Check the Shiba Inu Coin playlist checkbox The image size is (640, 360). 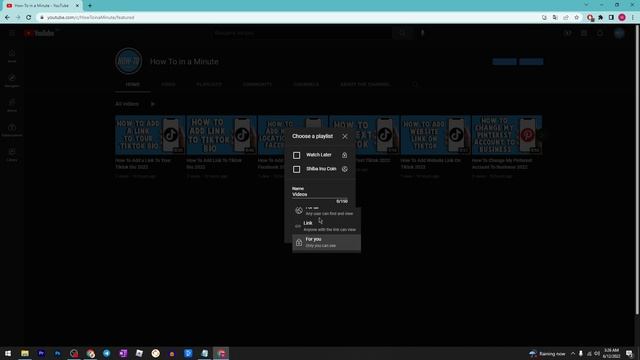point(297,169)
